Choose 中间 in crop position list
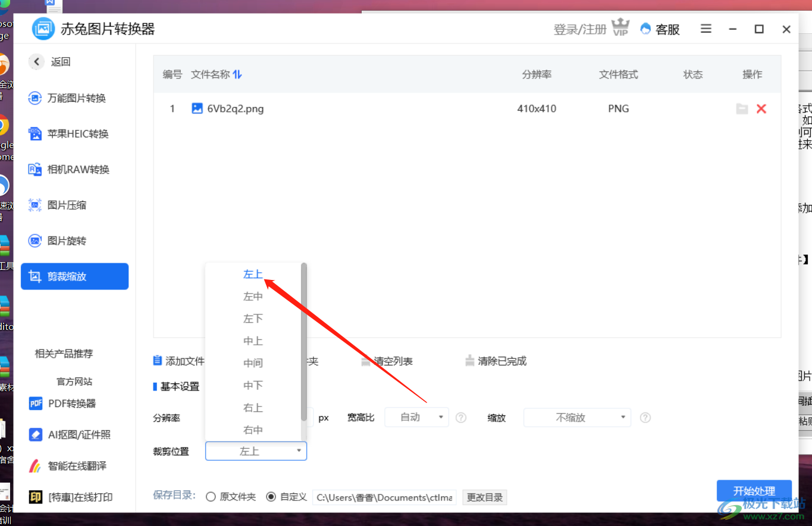This screenshot has width=812, height=526. [x=253, y=363]
